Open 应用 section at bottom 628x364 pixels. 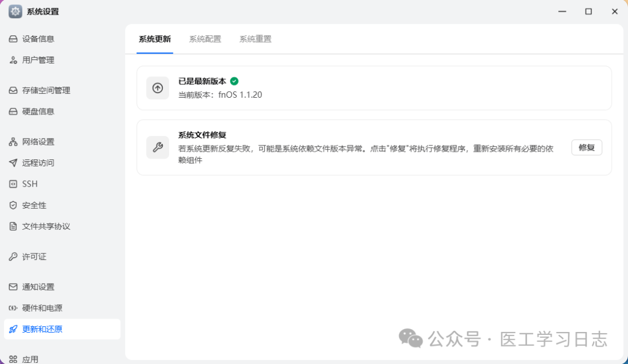30,359
